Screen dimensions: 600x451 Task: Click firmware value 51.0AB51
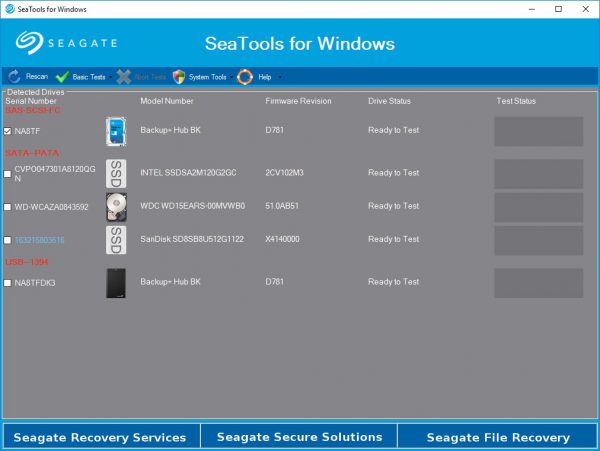tap(282, 206)
